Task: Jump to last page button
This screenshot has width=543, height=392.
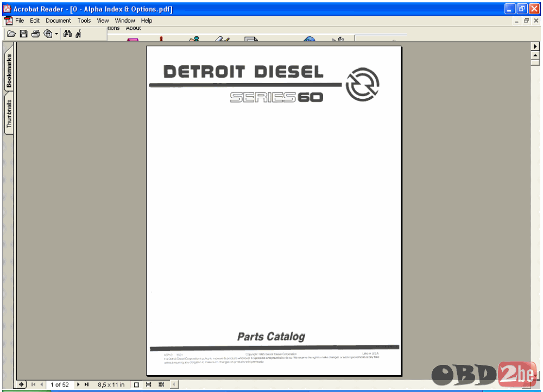Action: pos(86,384)
